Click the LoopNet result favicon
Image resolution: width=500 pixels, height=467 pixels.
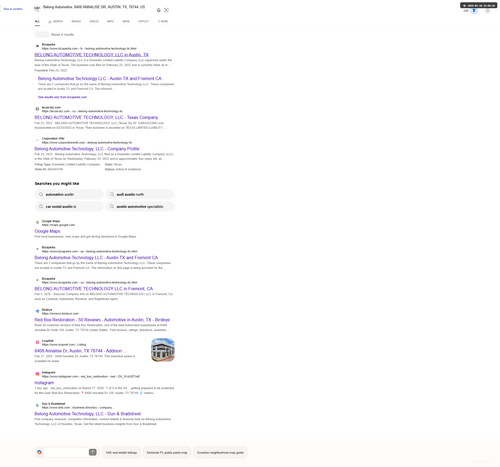tap(37, 342)
